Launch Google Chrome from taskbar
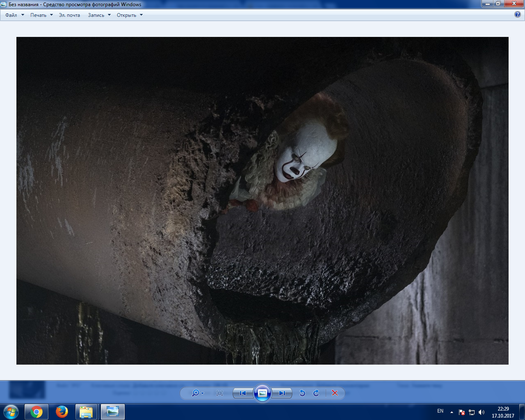This screenshot has width=525, height=420. click(x=37, y=411)
